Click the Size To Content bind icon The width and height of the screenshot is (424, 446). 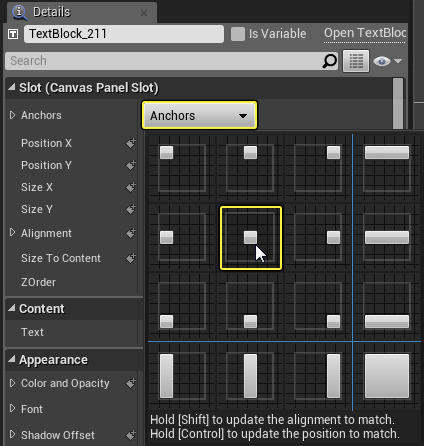pos(131,258)
